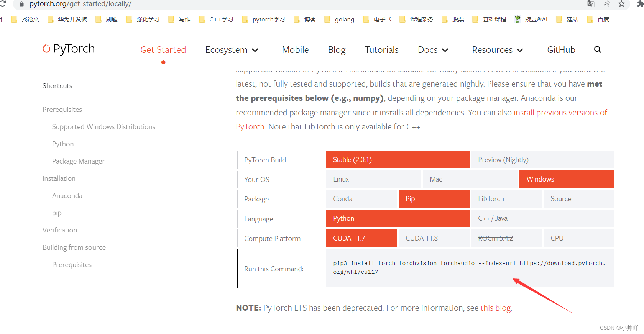
Task: Select CUDA 11.8 compute platform
Action: (x=434, y=238)
